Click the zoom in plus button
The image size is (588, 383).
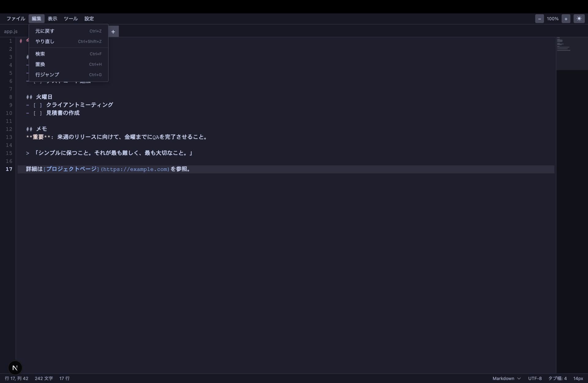pyautogui.click(x=566, y=19)
